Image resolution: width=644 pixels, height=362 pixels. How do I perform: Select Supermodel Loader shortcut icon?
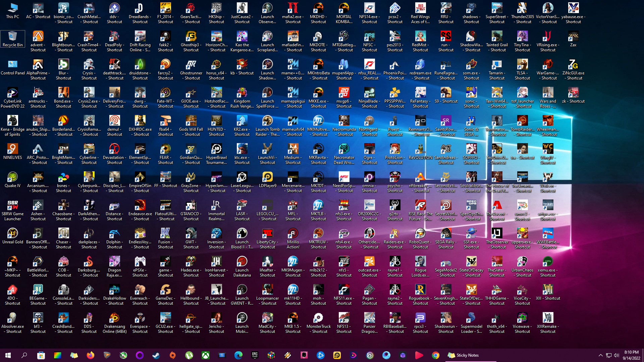472,323
